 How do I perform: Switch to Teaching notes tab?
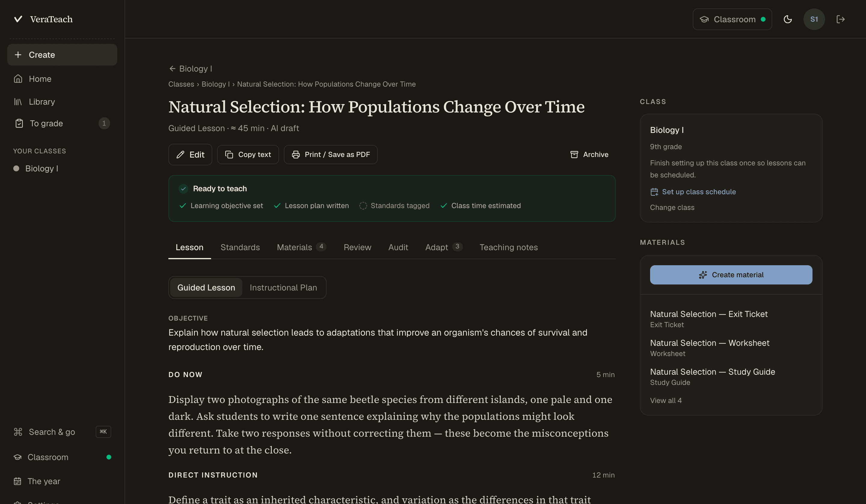pos(508,247)
